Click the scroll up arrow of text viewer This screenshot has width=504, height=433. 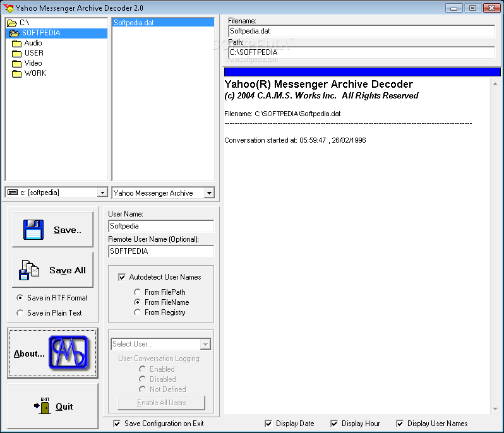click(495, 84)
